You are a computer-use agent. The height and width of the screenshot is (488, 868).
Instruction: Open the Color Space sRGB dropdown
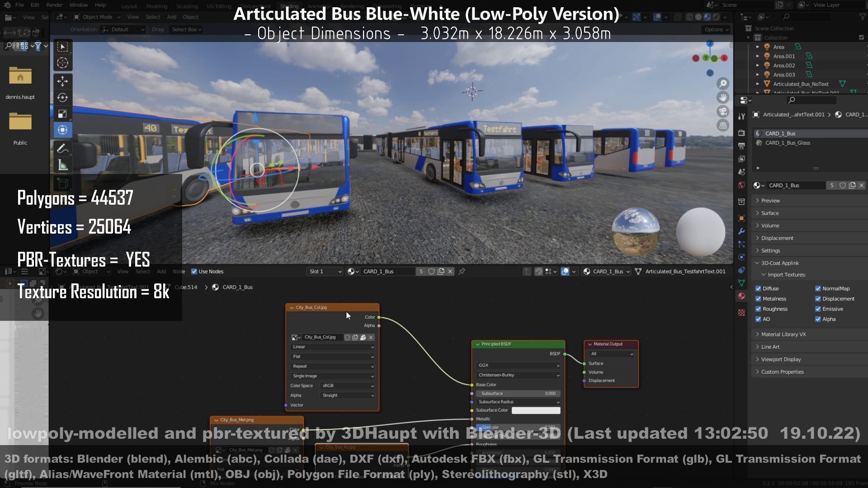pyautogui.click(x=348, y=386)
